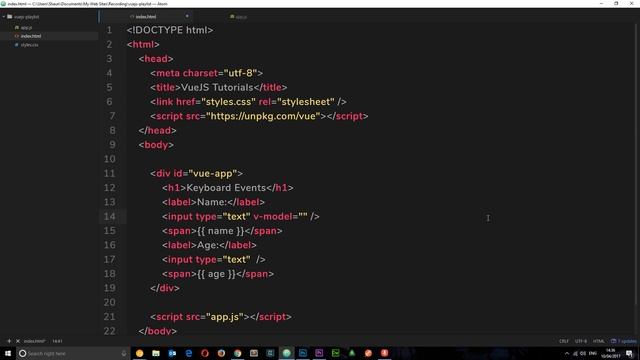The width and height of the screenshot is (640, 360).
Task: Open the yellow circle app in taskbar
Action: [x=140, y=353]
